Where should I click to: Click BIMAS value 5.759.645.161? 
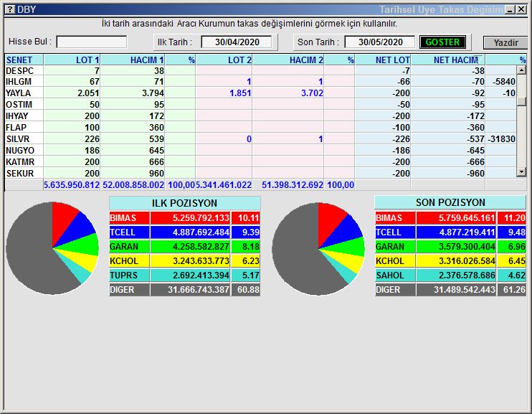(x=467, y=218)
